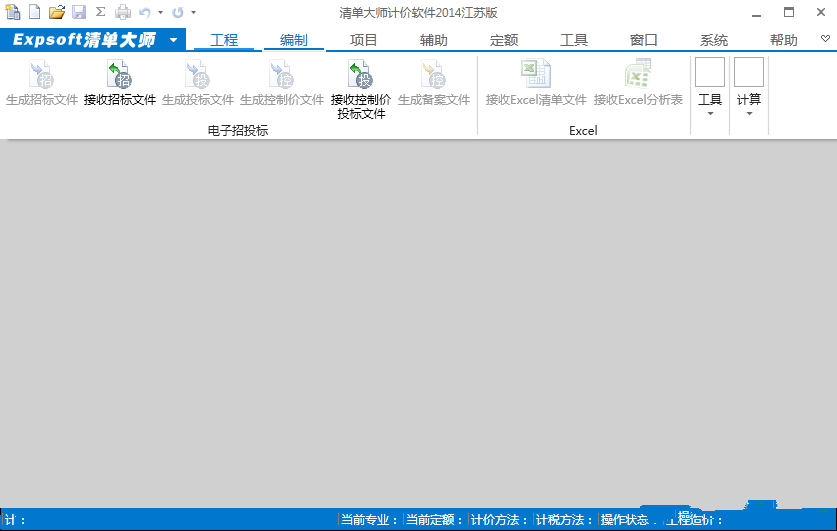Collapse the ribbon with the chevron
This screenshot has width=837, height=531.
[825, 38]
